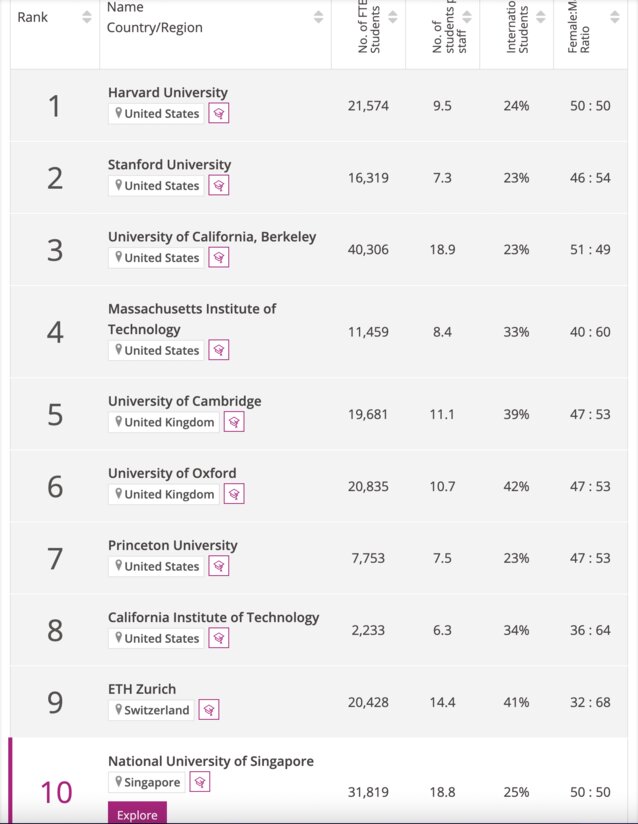Click the graduation cap icon beside Massachusetts Institute of Technology
The image size is (638, 824).
[x=218, y=349]
